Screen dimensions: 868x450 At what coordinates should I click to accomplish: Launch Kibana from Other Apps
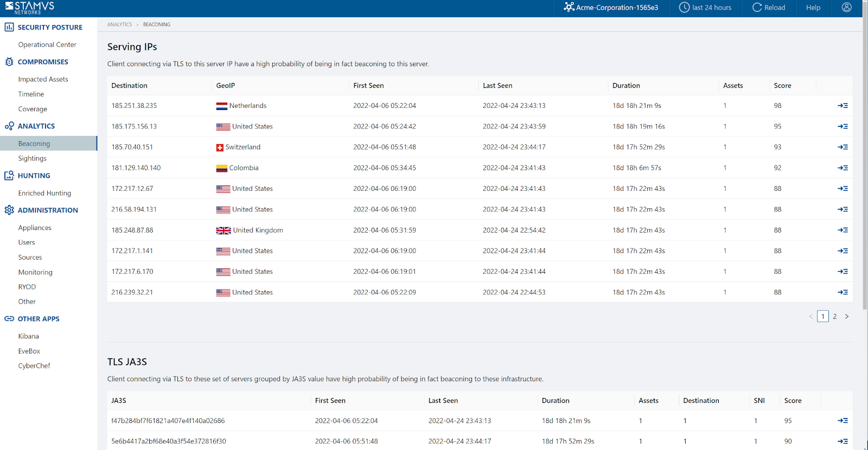(x=29, y=336)
